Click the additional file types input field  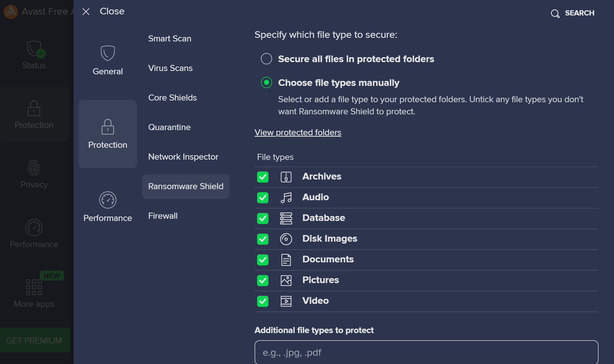pos(426,352)
